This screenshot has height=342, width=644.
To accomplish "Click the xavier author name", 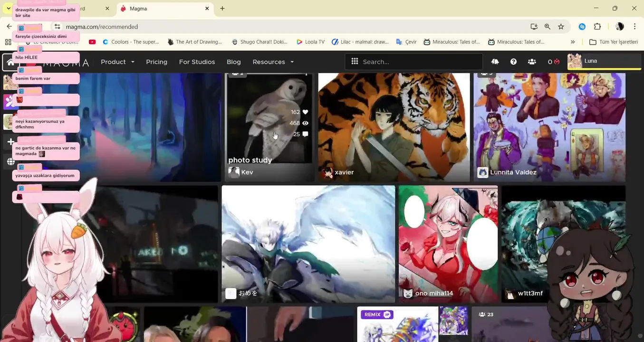I will 344,172.
